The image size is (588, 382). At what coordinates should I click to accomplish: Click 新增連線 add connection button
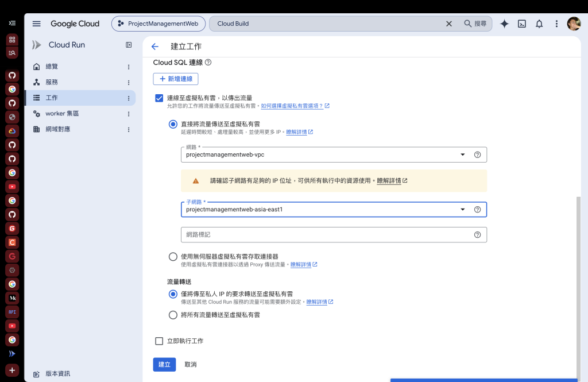point(176,79)
